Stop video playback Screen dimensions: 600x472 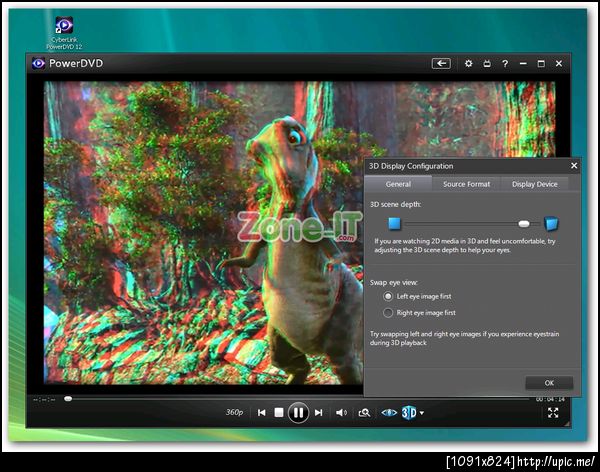point(279,413)
